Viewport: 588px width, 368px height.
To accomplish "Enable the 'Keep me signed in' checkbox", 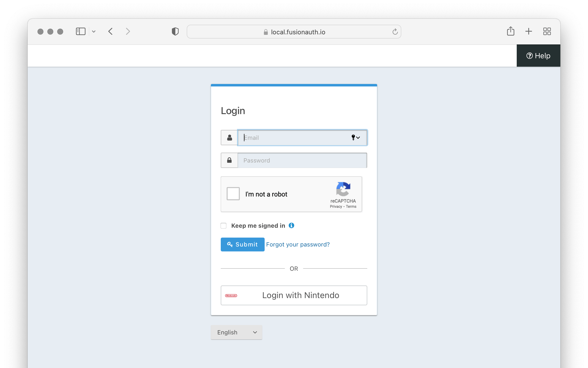I will click(x=223, y=225).
